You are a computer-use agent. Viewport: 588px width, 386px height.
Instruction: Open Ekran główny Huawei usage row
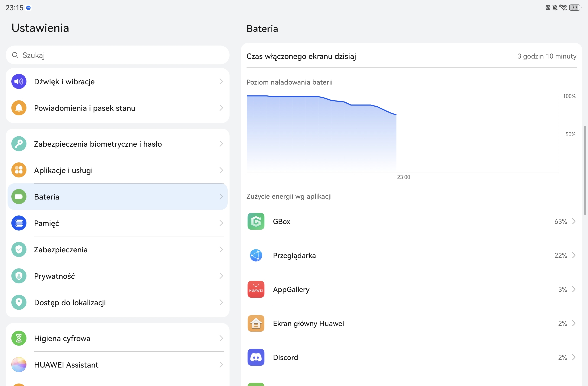pos(412,323)
